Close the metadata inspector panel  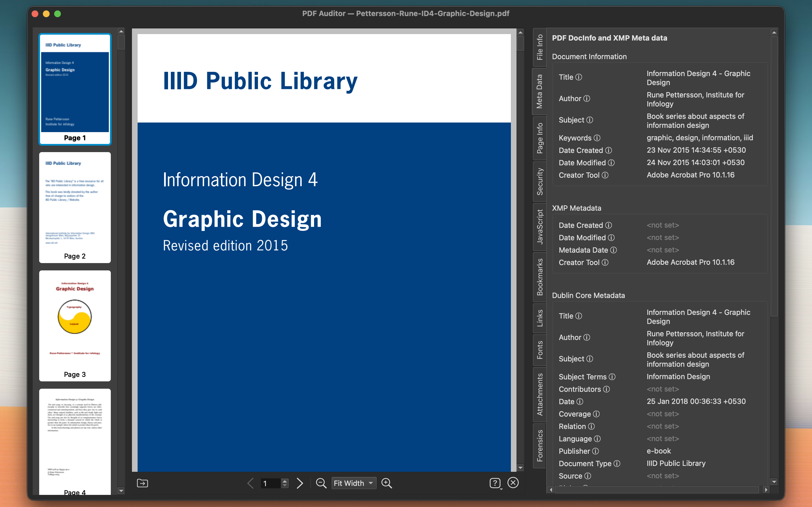click(513, 483)
